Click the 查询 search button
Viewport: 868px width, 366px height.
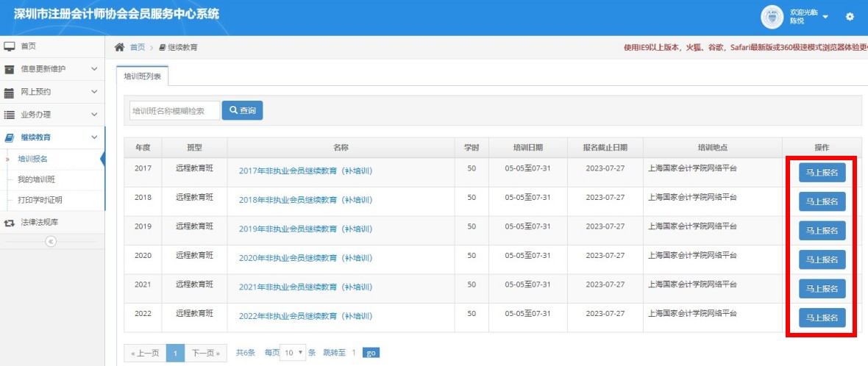pyautogui.click(x=243, y=110)
